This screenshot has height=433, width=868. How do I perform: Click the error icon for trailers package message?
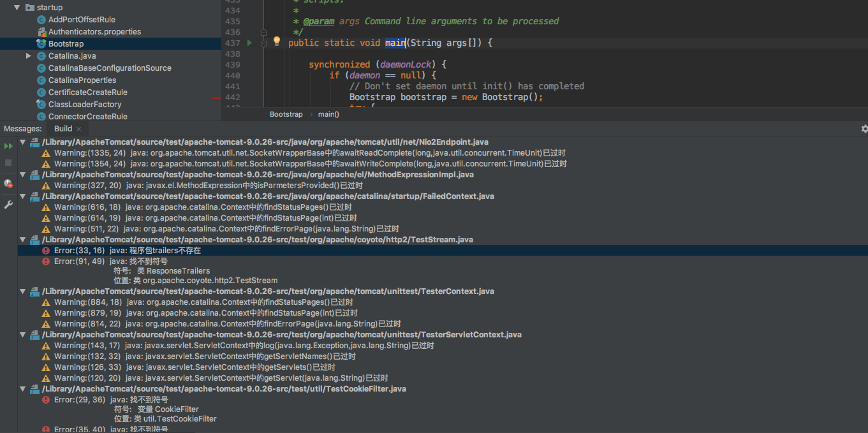click(x=46, y=251)
